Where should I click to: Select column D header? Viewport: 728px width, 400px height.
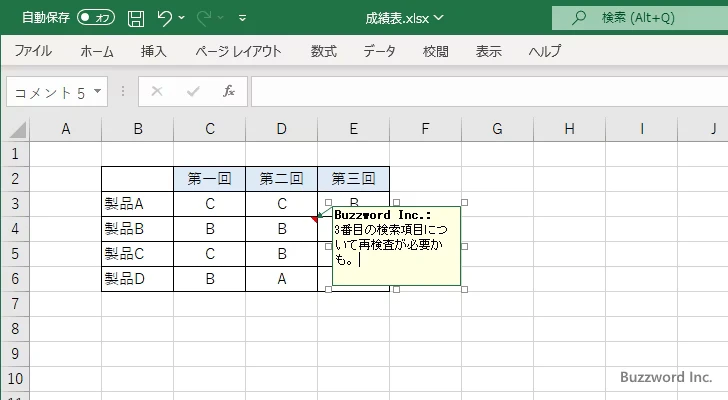pos(281,129)
